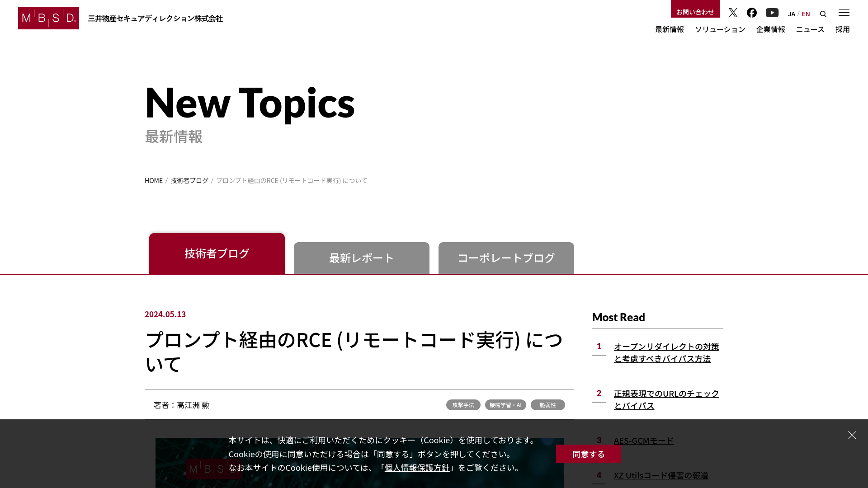Expand 最新情報 navigation dropdown
This screenshot has height=488, width=868.
(x=669, y=29)
